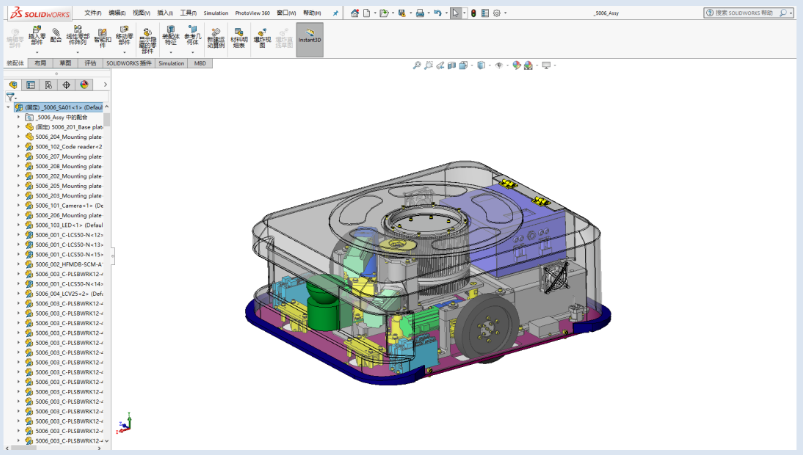Expand 5006_101_Camera tree item
Viewport: 803px width, 455px height.
click(18, 205)
